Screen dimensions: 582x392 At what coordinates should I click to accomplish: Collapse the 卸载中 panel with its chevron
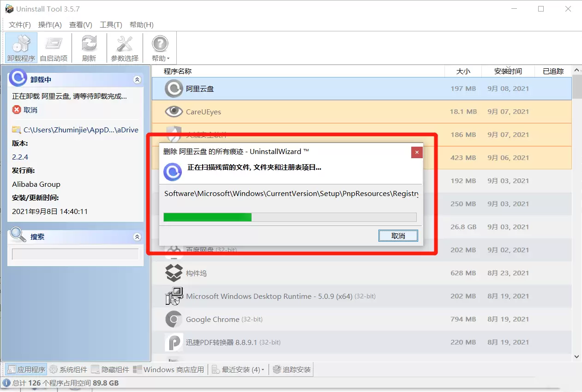click(x=137, y=80)
